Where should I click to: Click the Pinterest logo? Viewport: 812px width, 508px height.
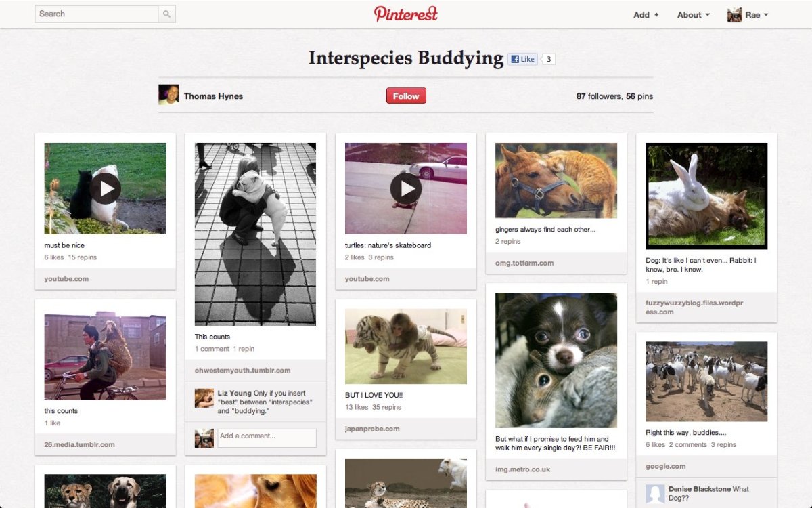tap(406, 14)
